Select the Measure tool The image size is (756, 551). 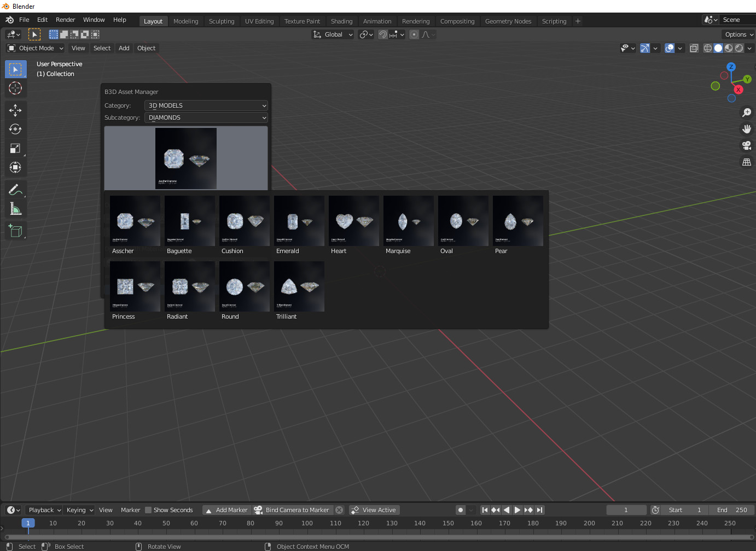(15, 209)
